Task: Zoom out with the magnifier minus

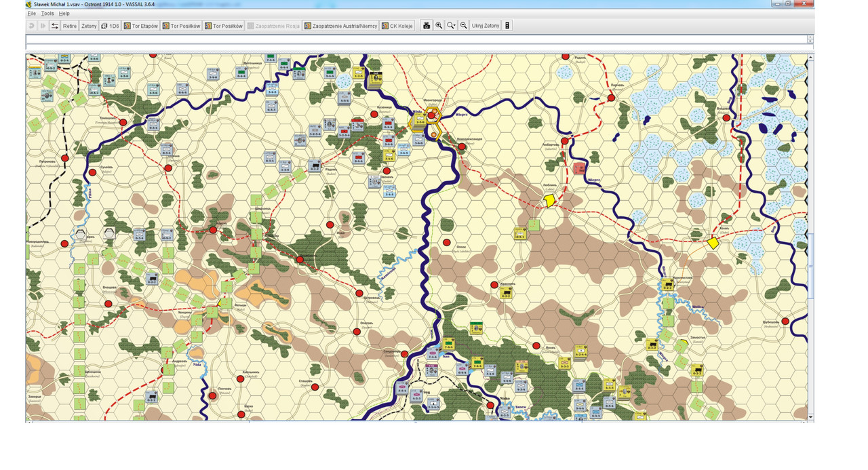Action: (464, 26)
